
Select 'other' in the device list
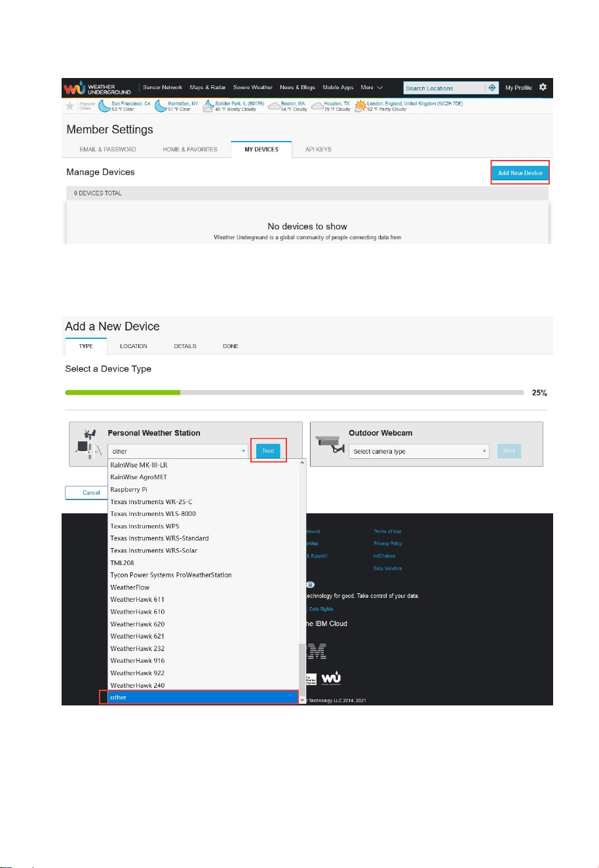coord(203,697)
